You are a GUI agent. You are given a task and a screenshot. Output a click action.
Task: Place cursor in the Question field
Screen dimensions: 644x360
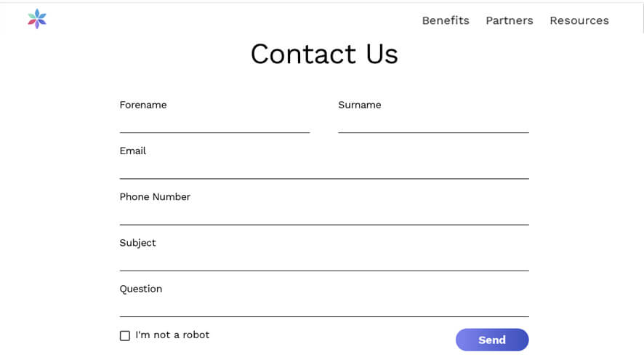(x=323, y=307)
